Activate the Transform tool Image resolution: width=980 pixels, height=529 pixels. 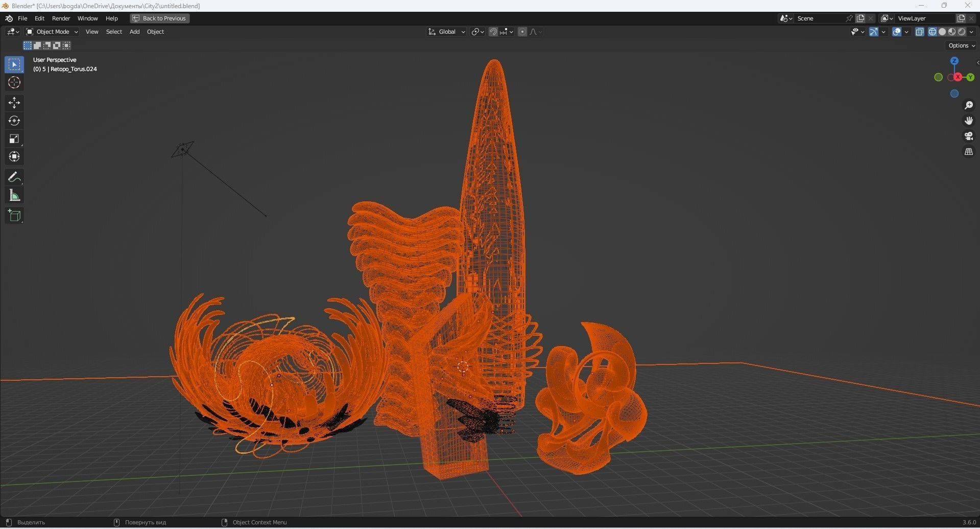click(x=14, y=156)
